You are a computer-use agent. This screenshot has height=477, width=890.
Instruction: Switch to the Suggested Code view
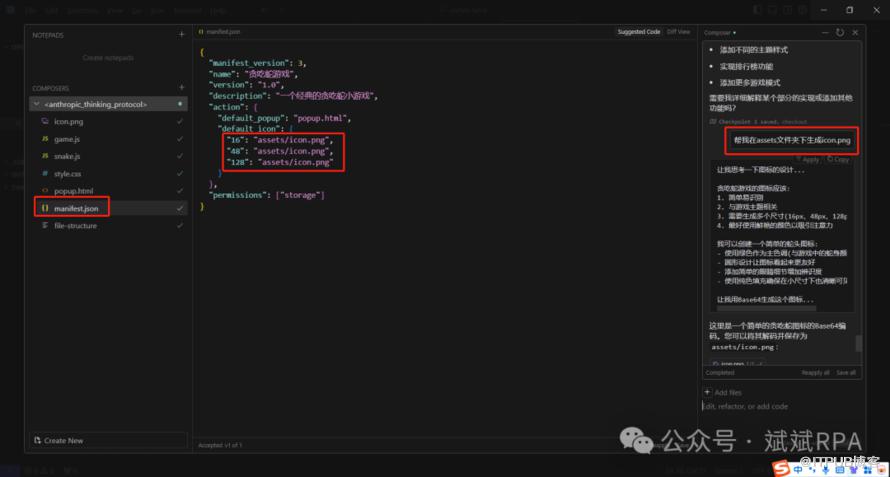point(639,32)
